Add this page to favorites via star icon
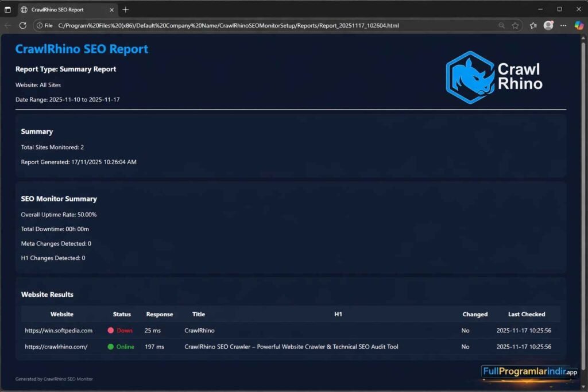 [515, 26]
